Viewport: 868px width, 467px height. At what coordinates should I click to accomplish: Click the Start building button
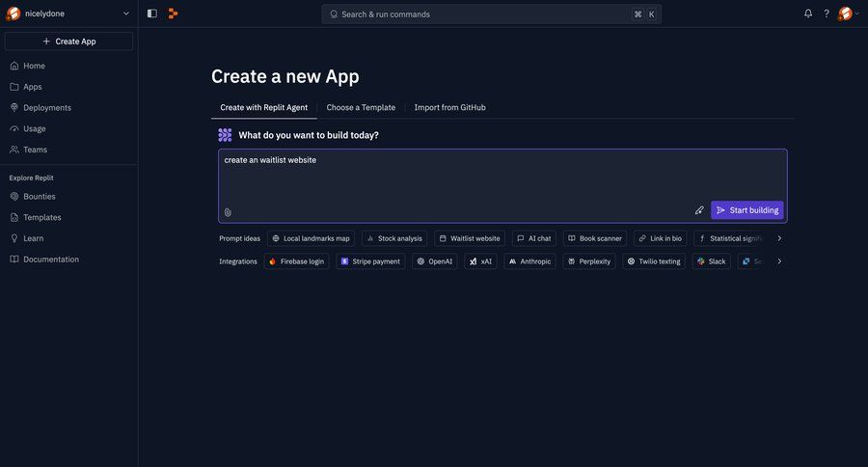coord(746,210)
